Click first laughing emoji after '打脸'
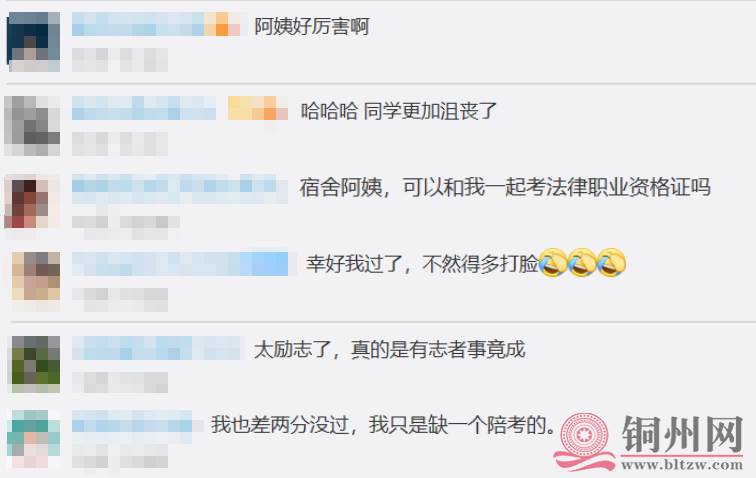Screen dimensions: 756x478 (x=553, y=263)
